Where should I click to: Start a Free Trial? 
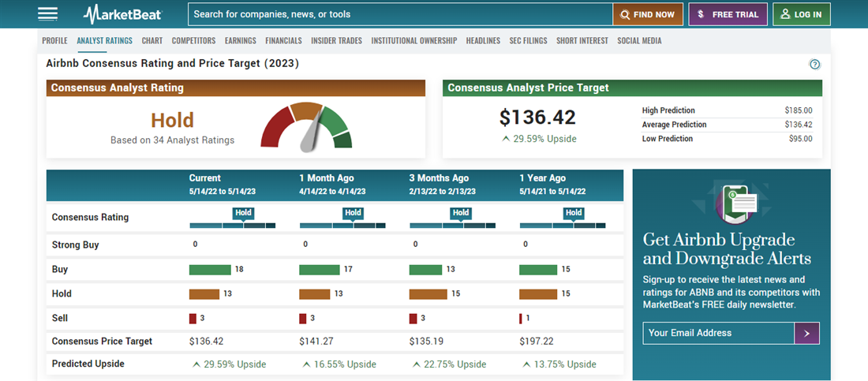coord(728,14)
